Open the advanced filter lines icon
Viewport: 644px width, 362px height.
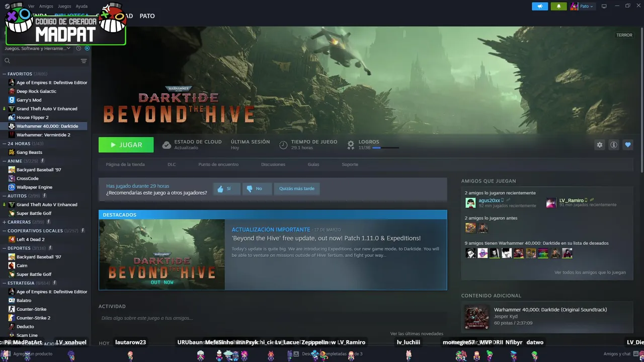pos(84,61)
